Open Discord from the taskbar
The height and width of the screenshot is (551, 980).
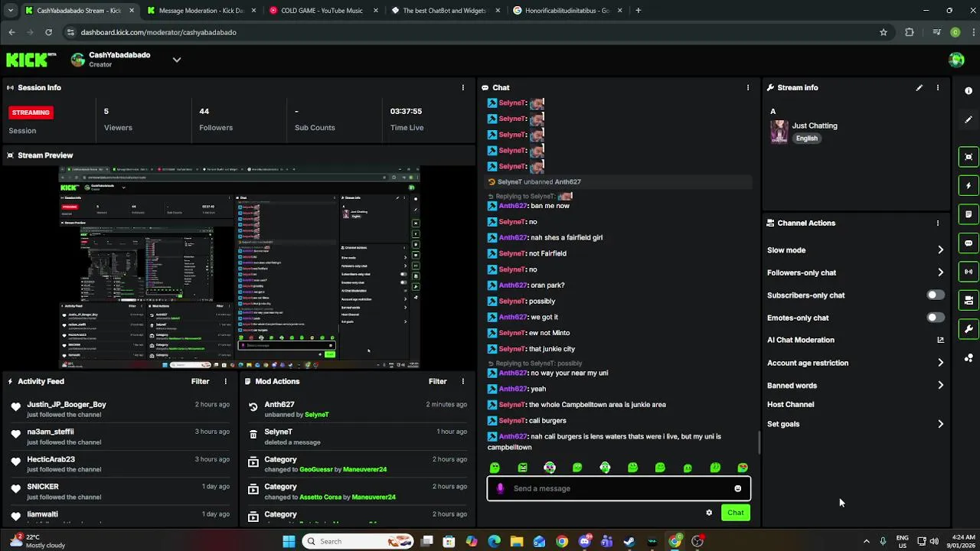click(x=585, y=541)
